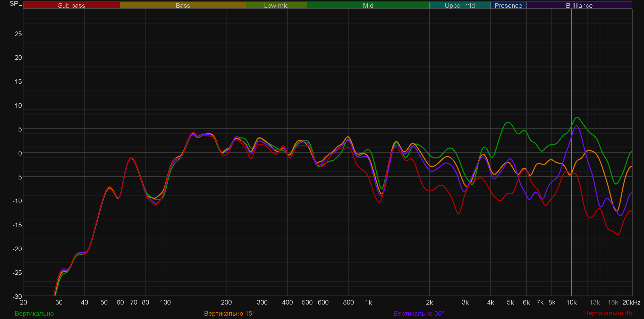
Task: Click the 13k frequency axis tick label
Action: point(594,302)
